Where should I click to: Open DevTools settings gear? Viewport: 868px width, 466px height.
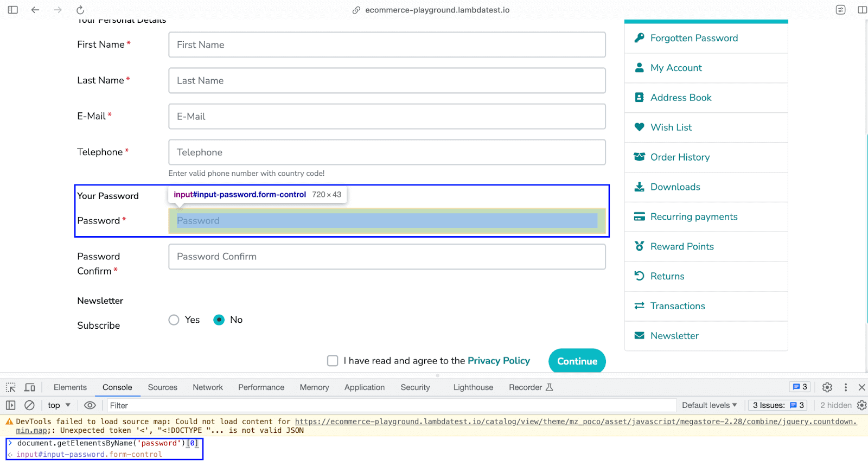[x=827, y=387]
